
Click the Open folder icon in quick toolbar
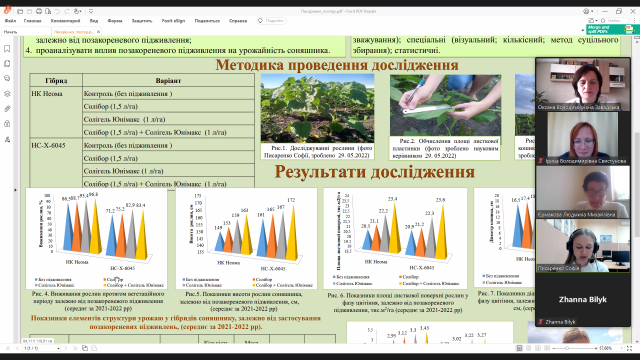(x=20, y=11)
